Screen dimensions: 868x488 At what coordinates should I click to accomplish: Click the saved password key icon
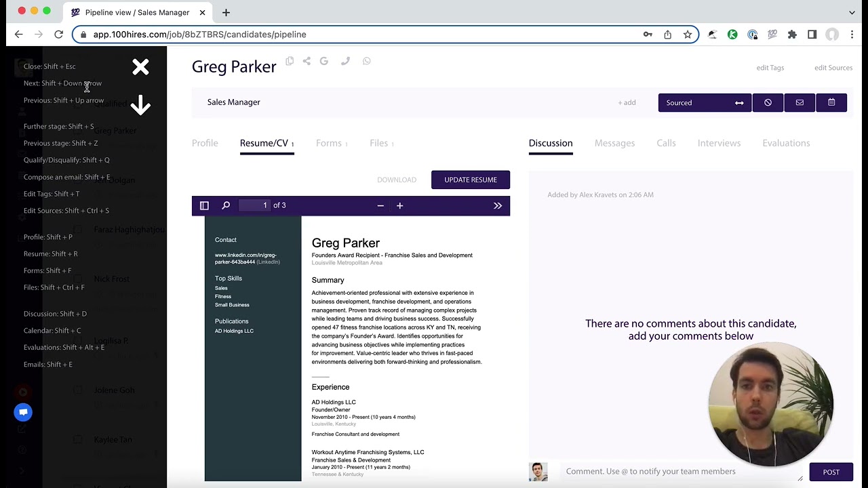648,35
